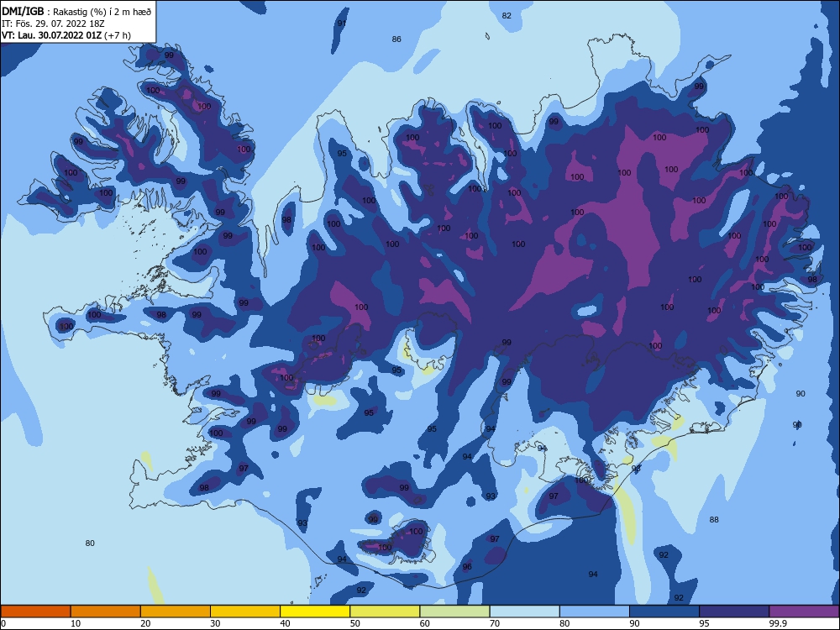Select the bright yellow 40–50 legend swatch
The height and width of the screenshot is (630, 840).
315,612
